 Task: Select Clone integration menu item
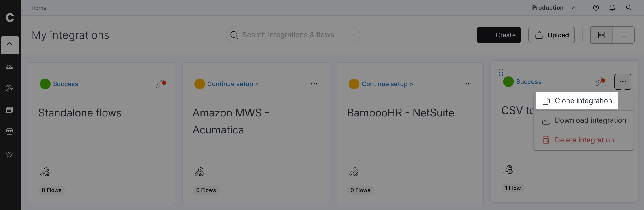[x=577, y=101]
